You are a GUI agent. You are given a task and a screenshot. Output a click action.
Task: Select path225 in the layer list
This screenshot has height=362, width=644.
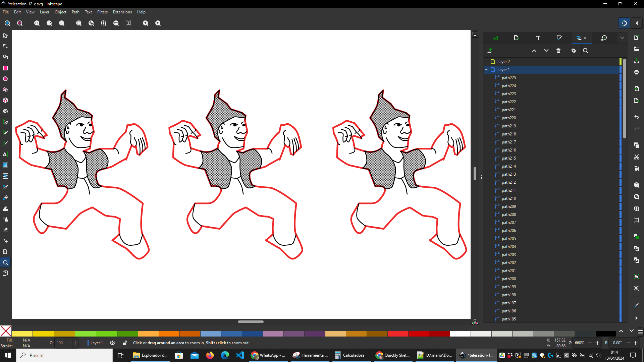(552, 78)
